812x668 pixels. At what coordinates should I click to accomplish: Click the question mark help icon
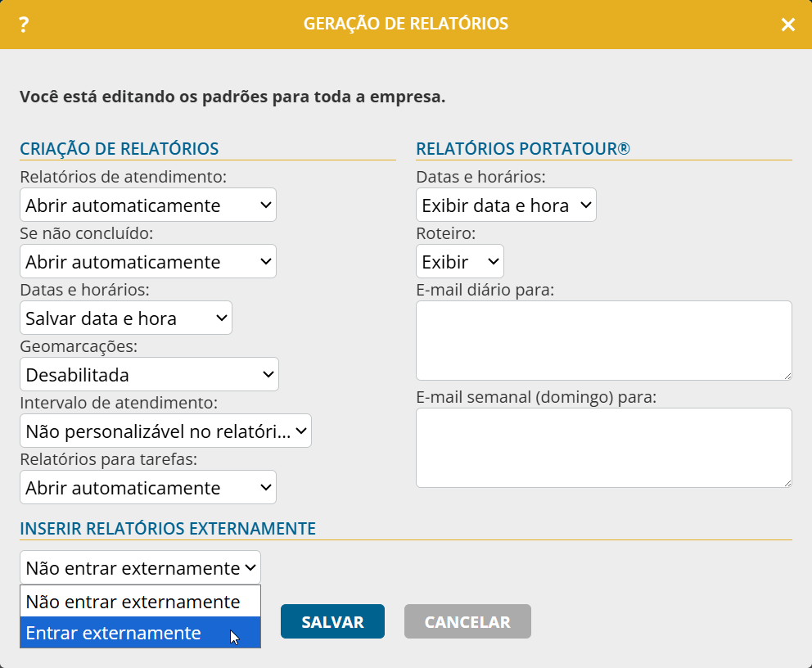click(x=24, y=25)
